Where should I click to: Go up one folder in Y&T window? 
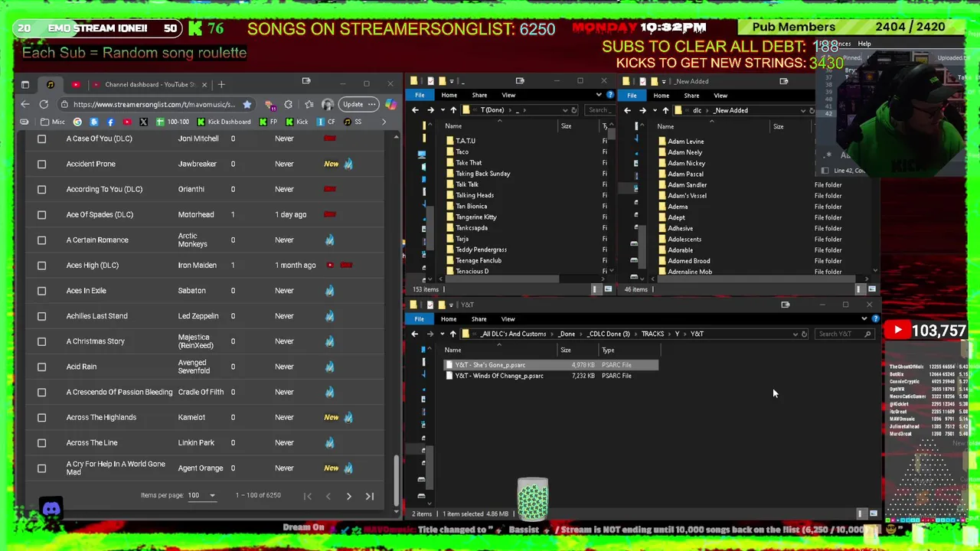[x=453, y=334]
